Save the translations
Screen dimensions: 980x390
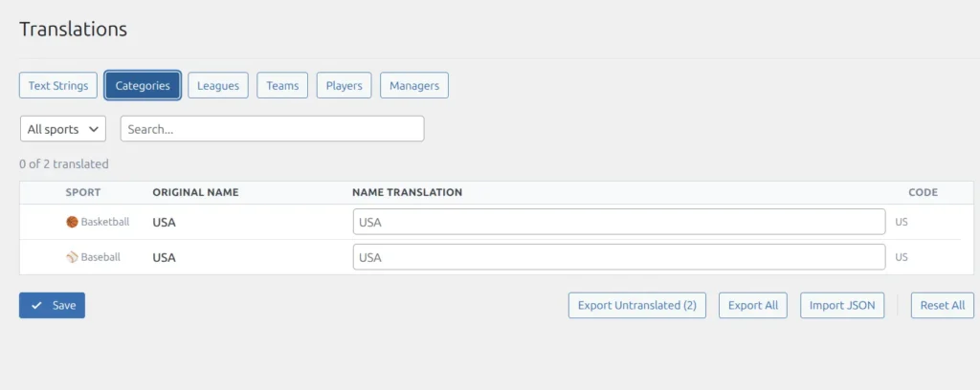coord(52,305)
